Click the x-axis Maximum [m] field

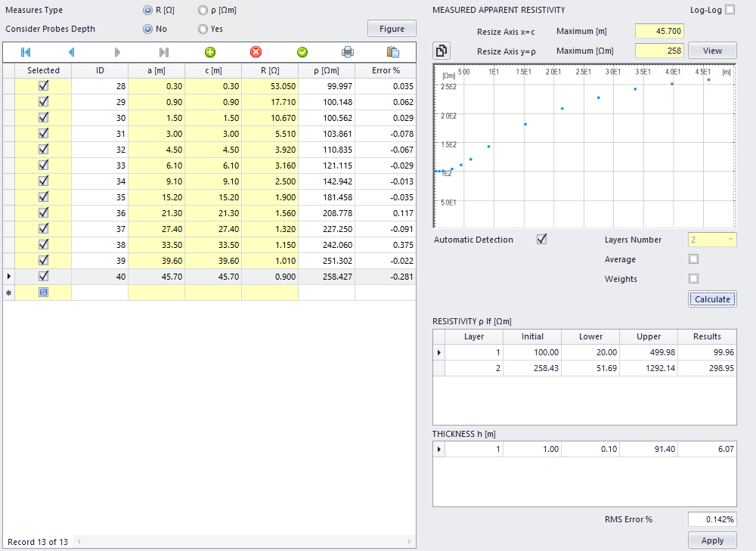[x=659, y=32]
